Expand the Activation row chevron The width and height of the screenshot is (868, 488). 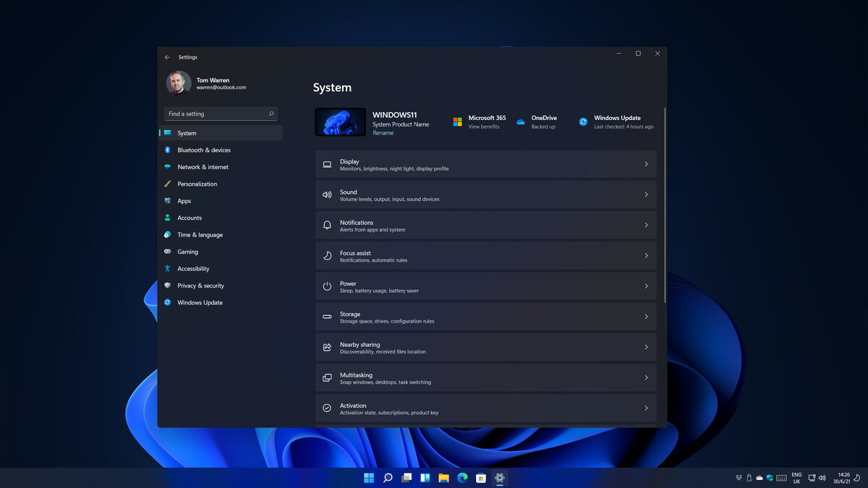pos(646,408)
